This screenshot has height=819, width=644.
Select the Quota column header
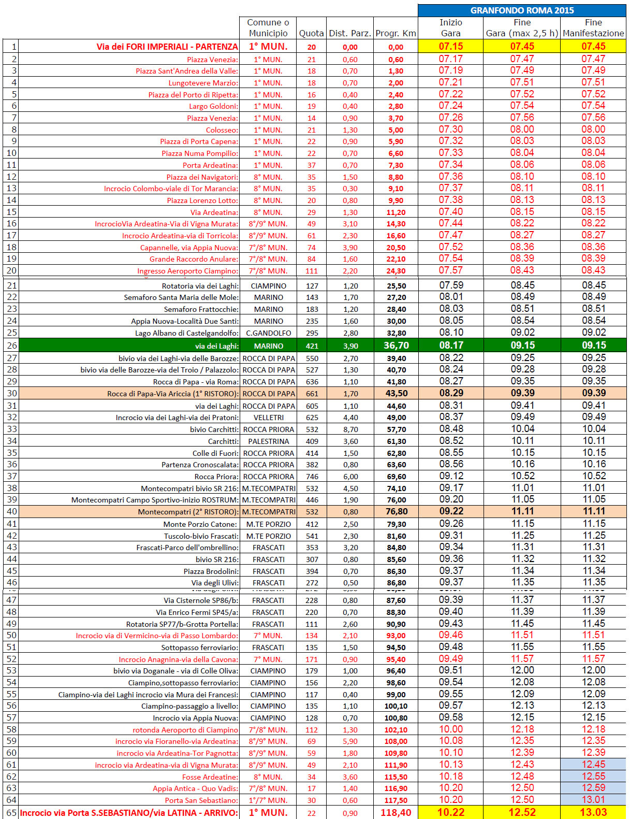tap(311, 33)
